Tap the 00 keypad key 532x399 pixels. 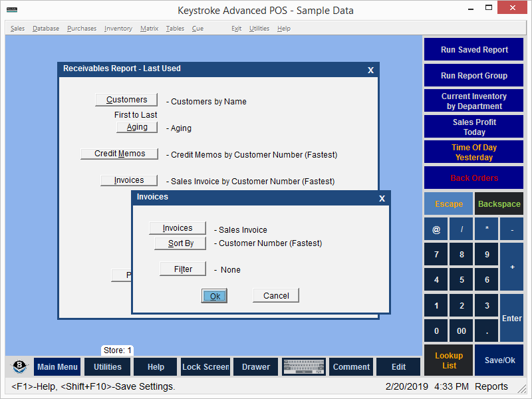point(462,331)
